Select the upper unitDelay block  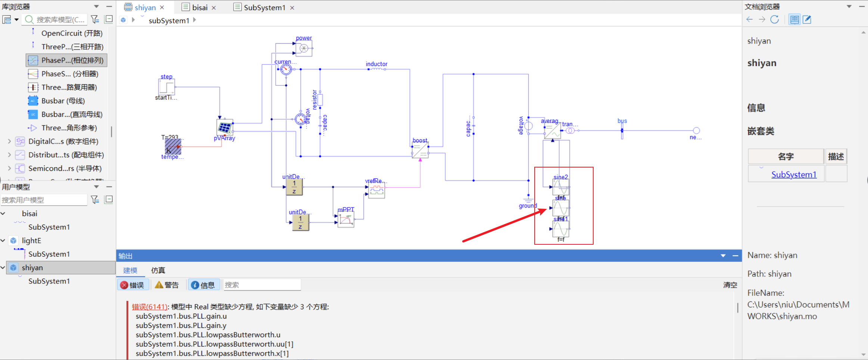294,187
